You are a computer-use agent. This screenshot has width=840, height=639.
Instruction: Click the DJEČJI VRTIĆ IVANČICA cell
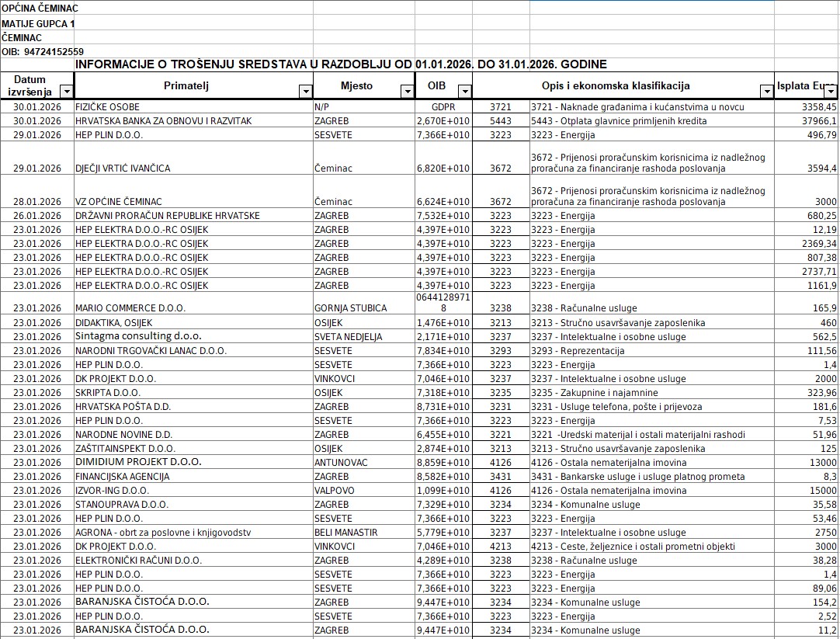point(123,168)
